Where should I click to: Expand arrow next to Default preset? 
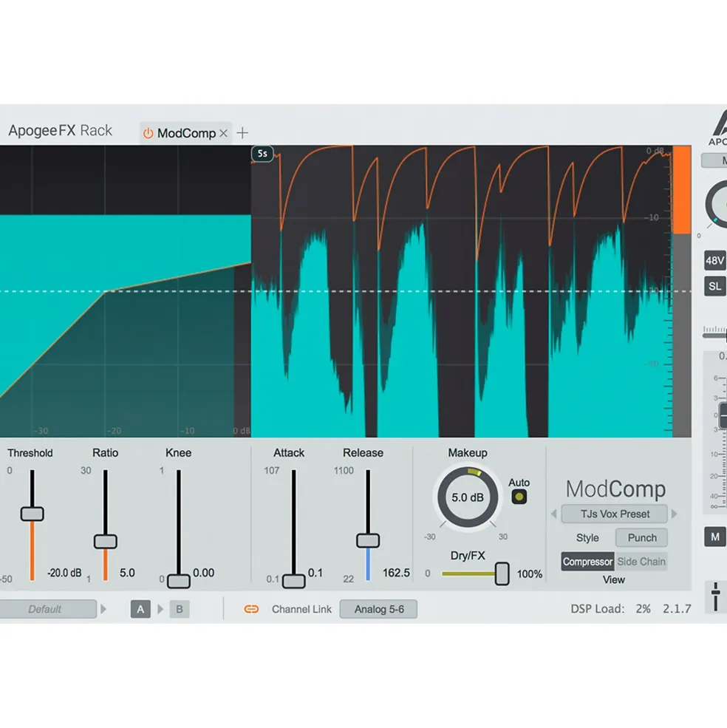point(103,609)
